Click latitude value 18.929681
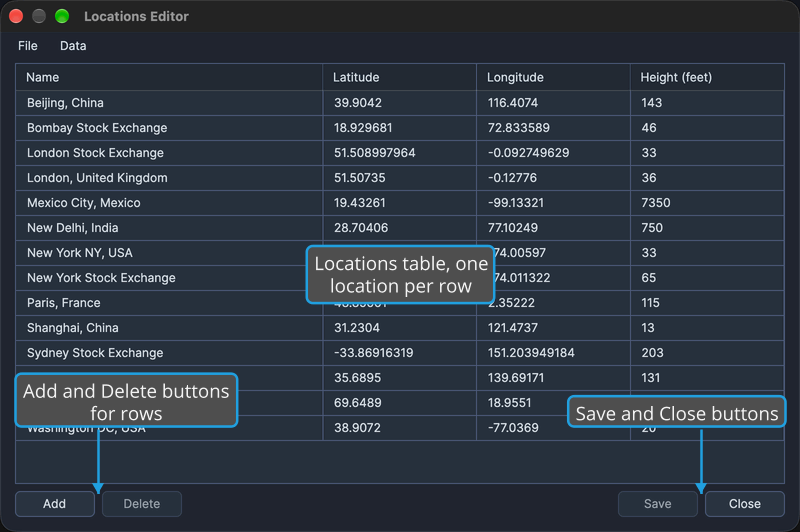Image resolution: width=800 pixels, height=532 pixels. (x=399, y=128)
